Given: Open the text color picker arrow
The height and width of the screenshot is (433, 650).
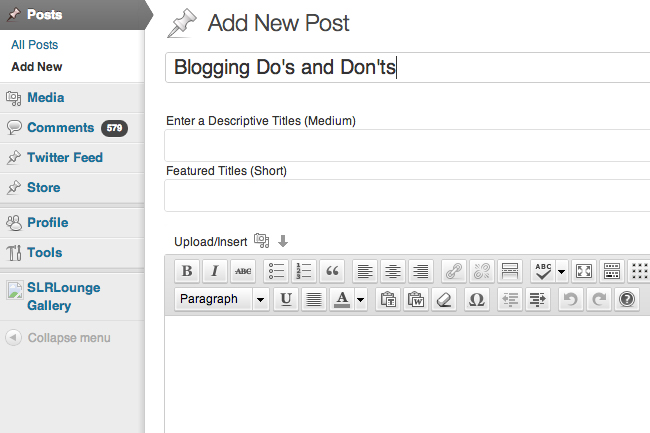Looking at the screenshot, I should click(361, 299).
